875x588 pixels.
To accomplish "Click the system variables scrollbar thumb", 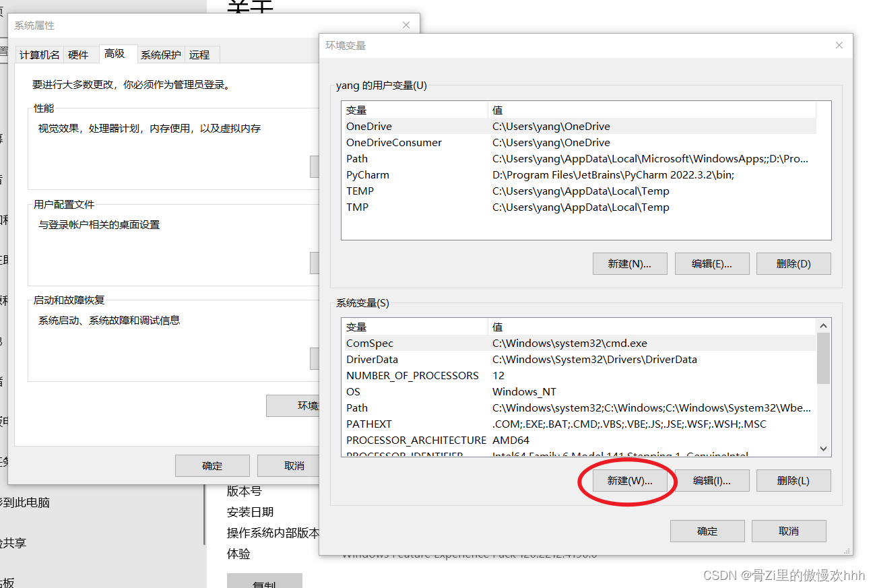I will (x=823, y=358).
